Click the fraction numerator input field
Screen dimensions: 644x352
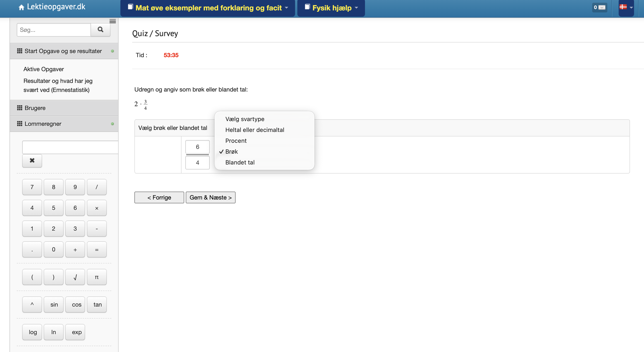[197, 147]
